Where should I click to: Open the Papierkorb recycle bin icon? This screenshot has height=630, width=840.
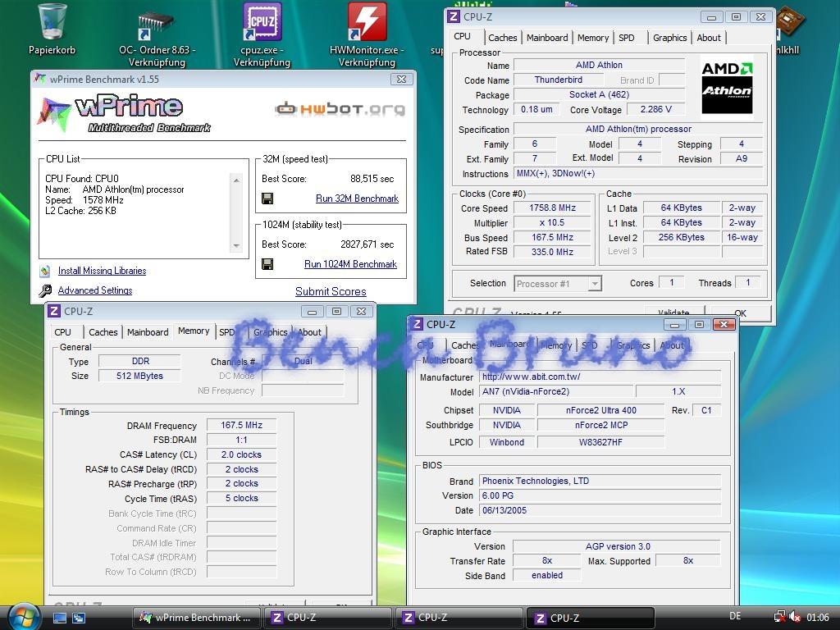coord(52,22)
